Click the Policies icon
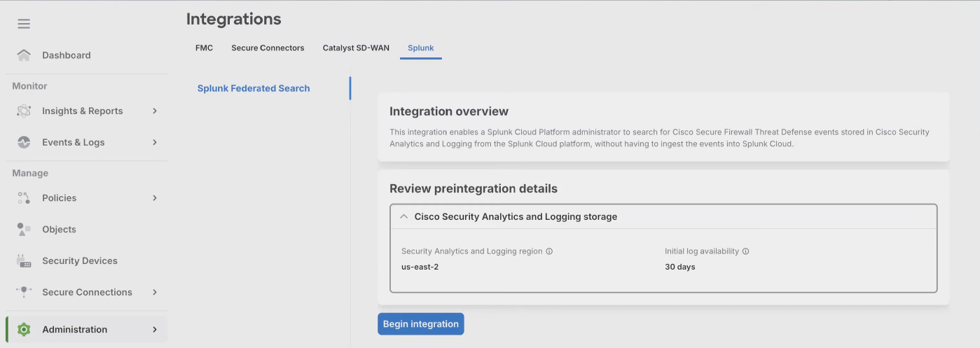 (24, 198)
